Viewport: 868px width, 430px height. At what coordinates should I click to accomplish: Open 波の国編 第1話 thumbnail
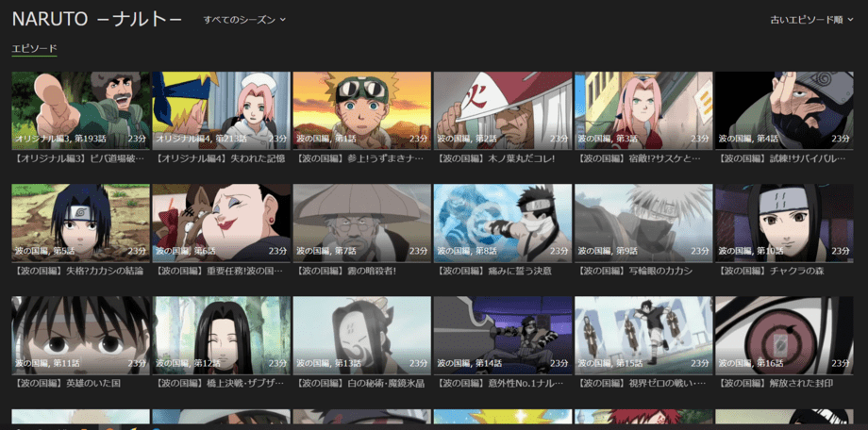coord(362,110)
